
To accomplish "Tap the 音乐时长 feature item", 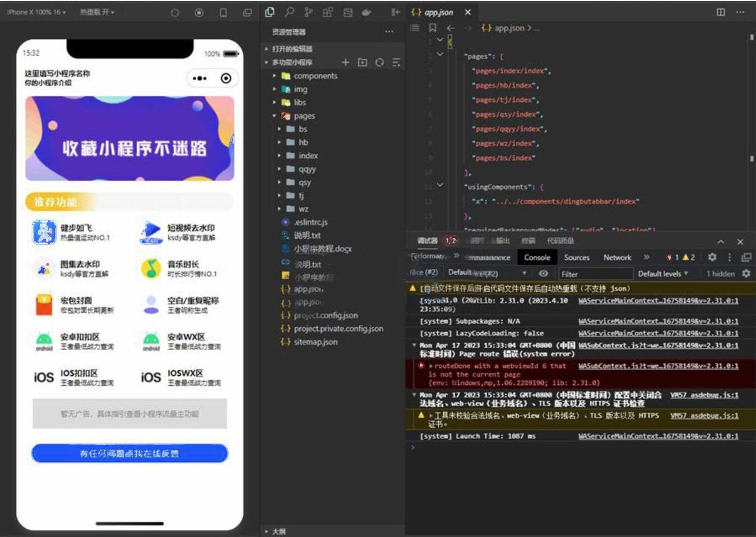I will click(x=178, y=269).
